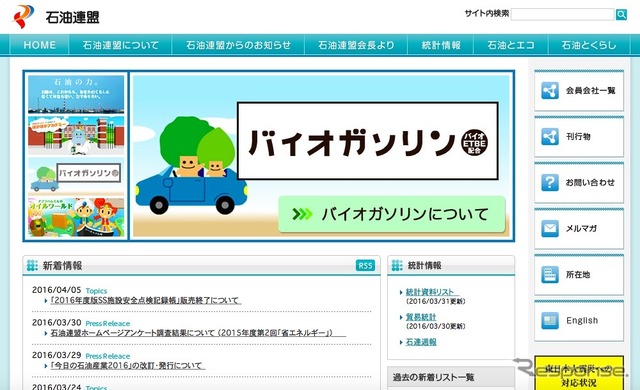Open the HOME menu tab
The height and width of the screenshot is (390, 640).
pos(40,45)
